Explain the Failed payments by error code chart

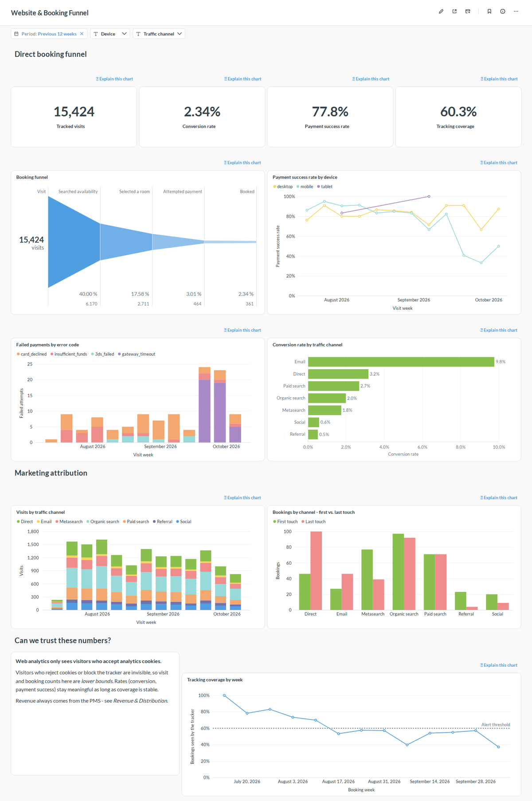pyautogui.click(x=242, y=330)
